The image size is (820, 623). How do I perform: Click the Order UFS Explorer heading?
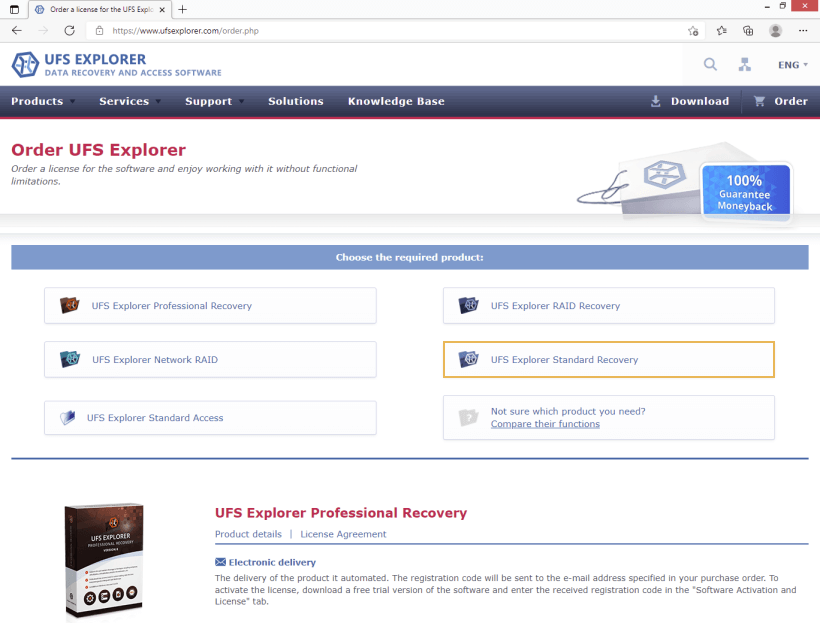pyautogui.click(x=98, y=150)
